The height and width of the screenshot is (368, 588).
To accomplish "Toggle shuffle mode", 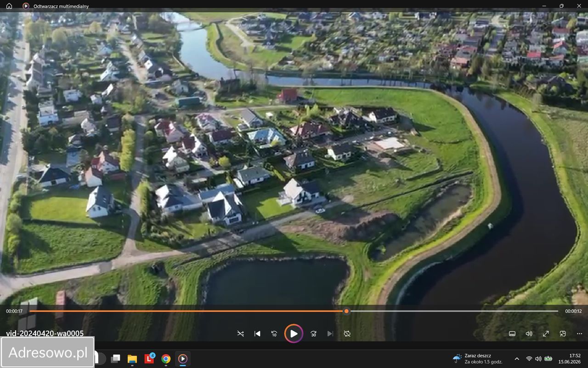I will pyautogui.click(x=240, y=333).
